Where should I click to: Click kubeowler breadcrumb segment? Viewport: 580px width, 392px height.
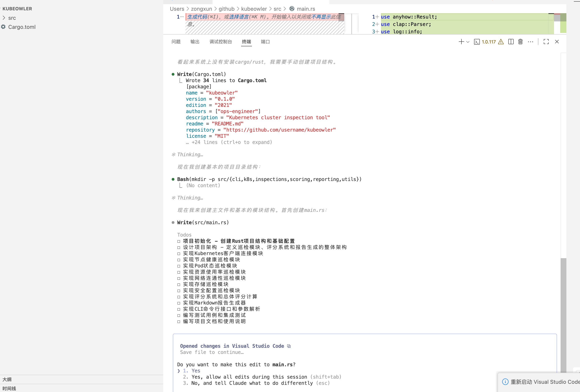point(254,9)
